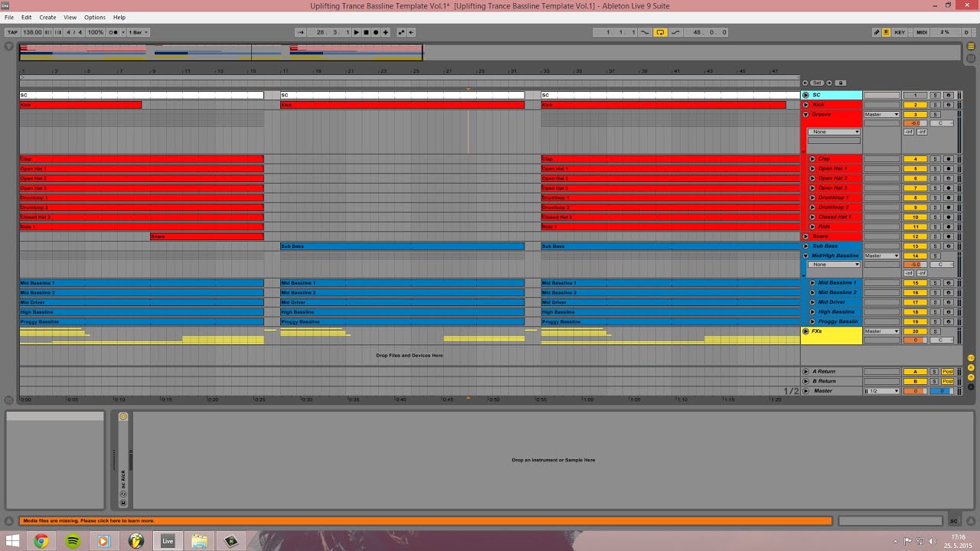Open Master track 1/2 output dropdown

[881, 391]
